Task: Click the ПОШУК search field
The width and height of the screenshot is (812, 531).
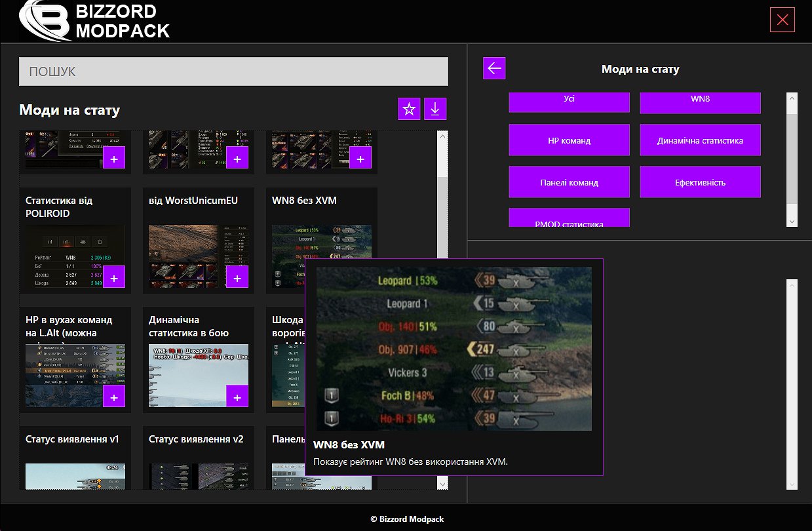Action: click(x=233, y=71)
